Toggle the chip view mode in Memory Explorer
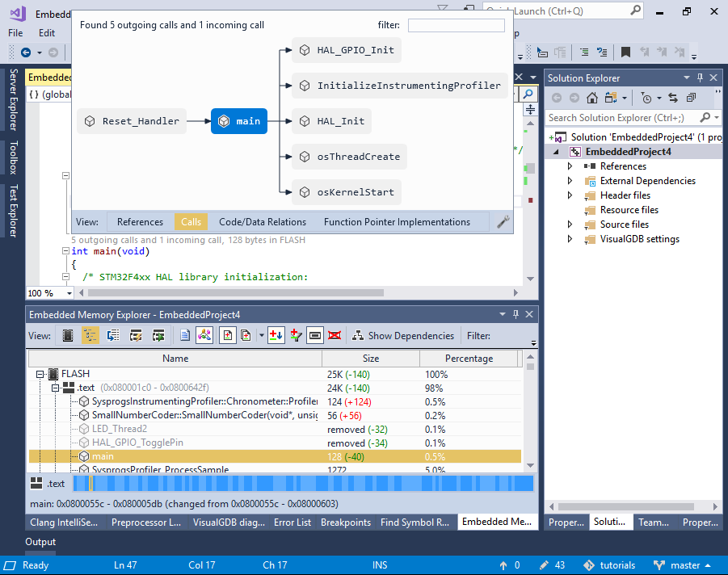This screenshot has height=575, width=728. tap(68, 335)
